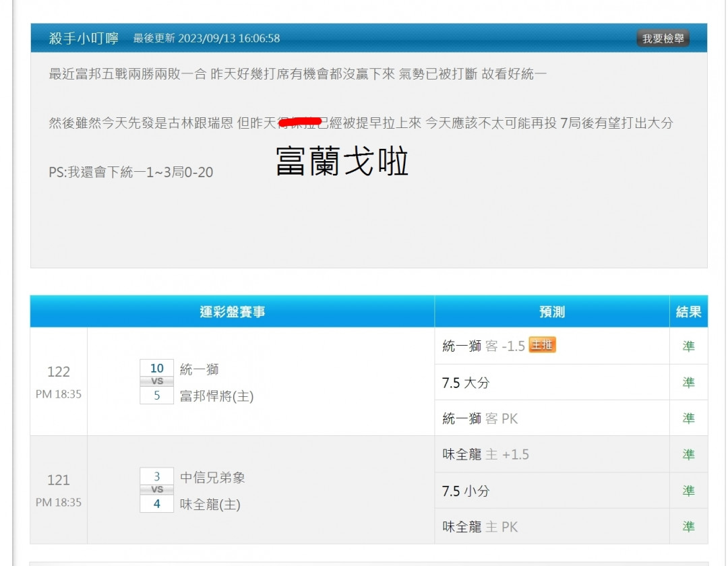Screen dimensions: 728x566
Task: Click the PM 18:35 time under game 122
Action: (x=59, y=394)
